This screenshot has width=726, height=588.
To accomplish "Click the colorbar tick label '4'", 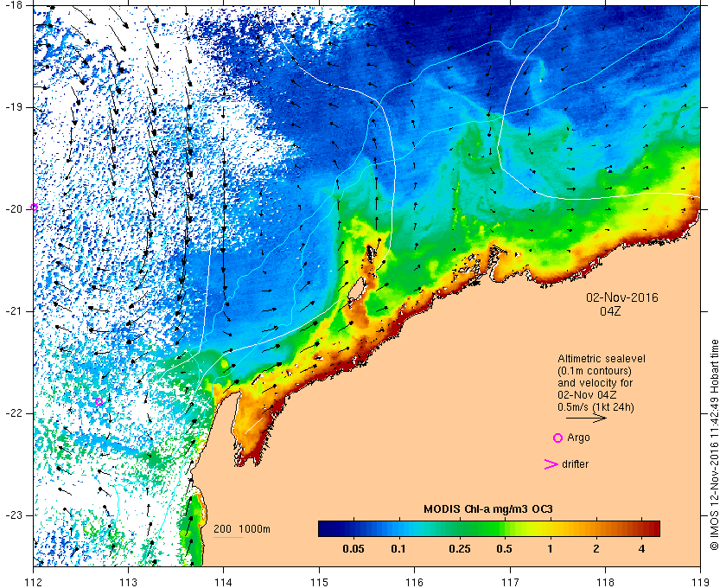I will (x=641, y=550).
